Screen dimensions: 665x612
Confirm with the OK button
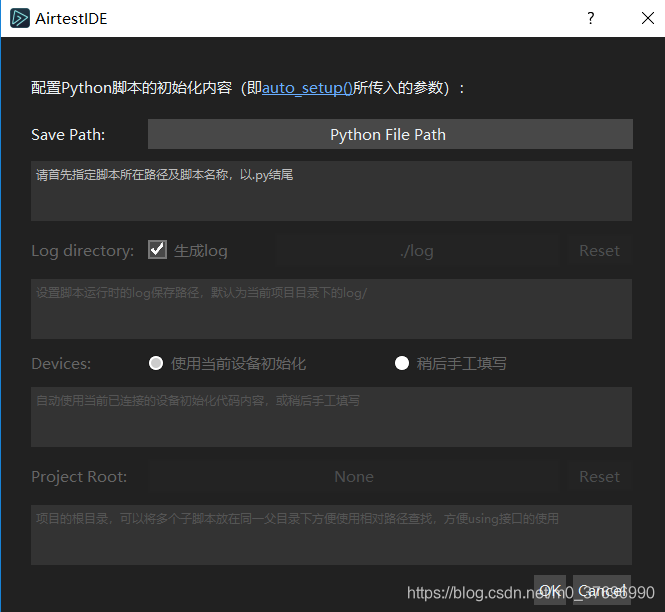coord(550,590)
